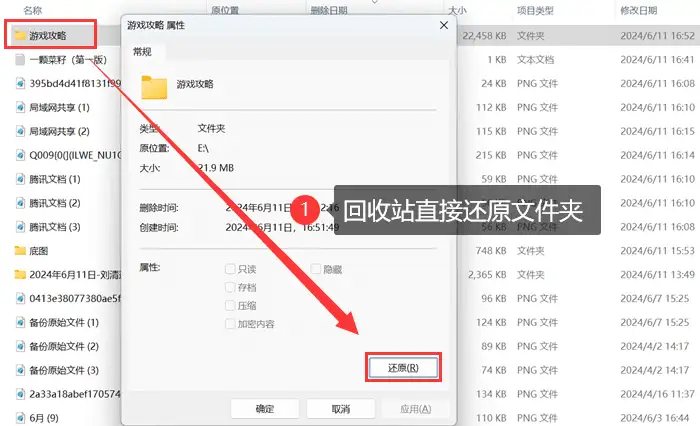
Task: Select the 备份原始文件 (1) file icon
Action: [x=20, y=322]
